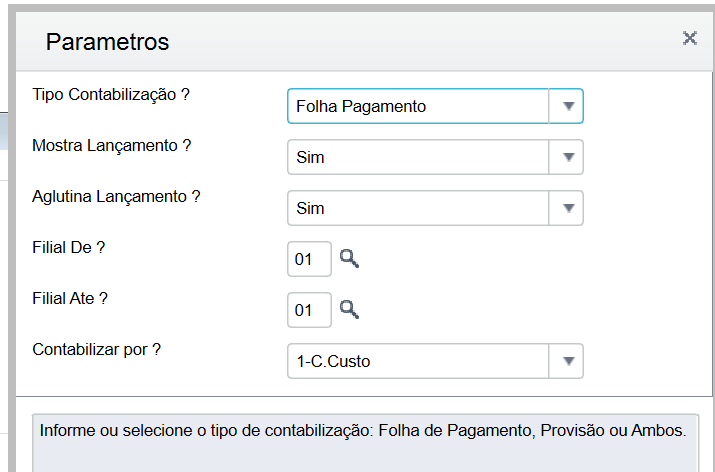Image resolution: width=715 pixels, height=472 pixels.
Task: Expand the Aglutina Lançamento dropdown arrow
Action: coord(567,208)
